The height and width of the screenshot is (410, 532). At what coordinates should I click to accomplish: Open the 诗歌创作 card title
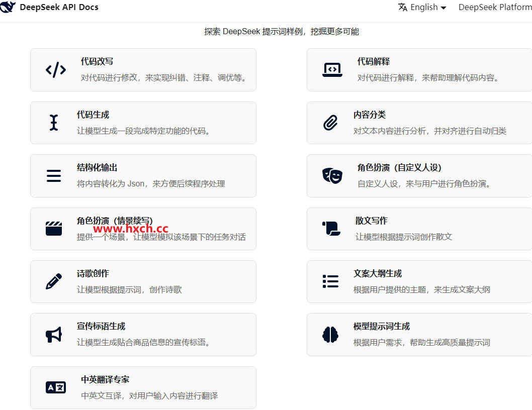[x=93, y=273]
